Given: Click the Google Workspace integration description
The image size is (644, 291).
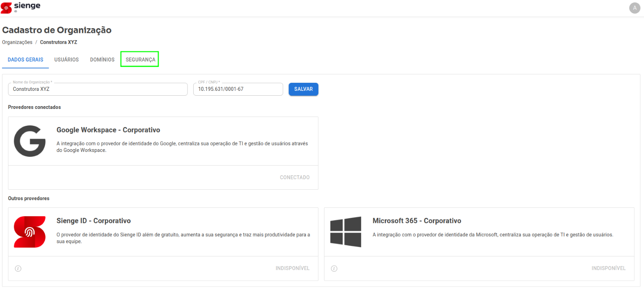Looking at the screenshot, I should 182,147.
